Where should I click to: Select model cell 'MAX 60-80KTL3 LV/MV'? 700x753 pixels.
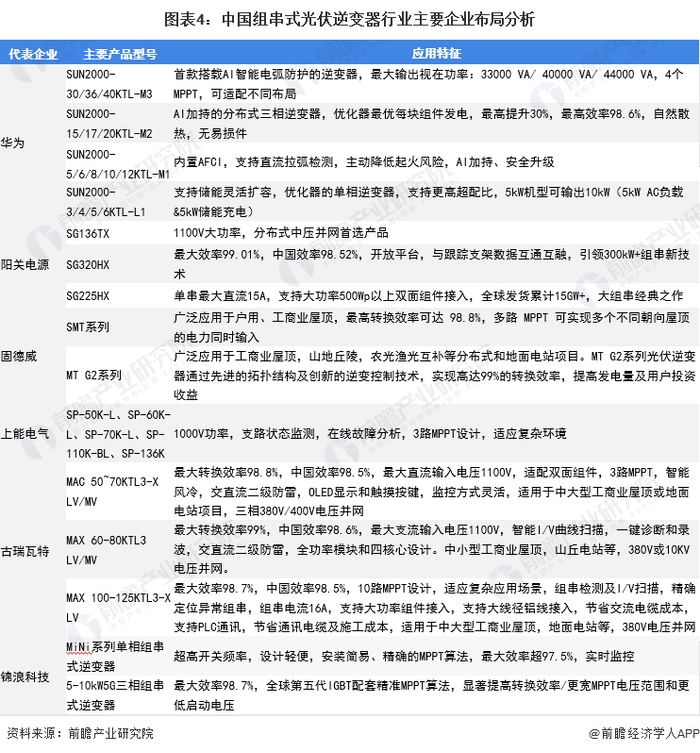pos(106,550)
